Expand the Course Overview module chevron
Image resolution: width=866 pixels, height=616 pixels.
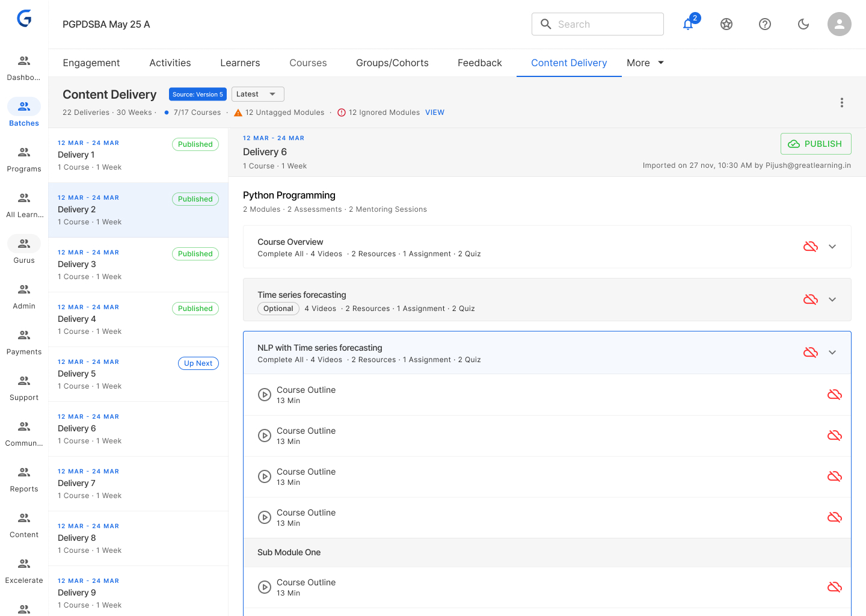(x=832, y=247)
